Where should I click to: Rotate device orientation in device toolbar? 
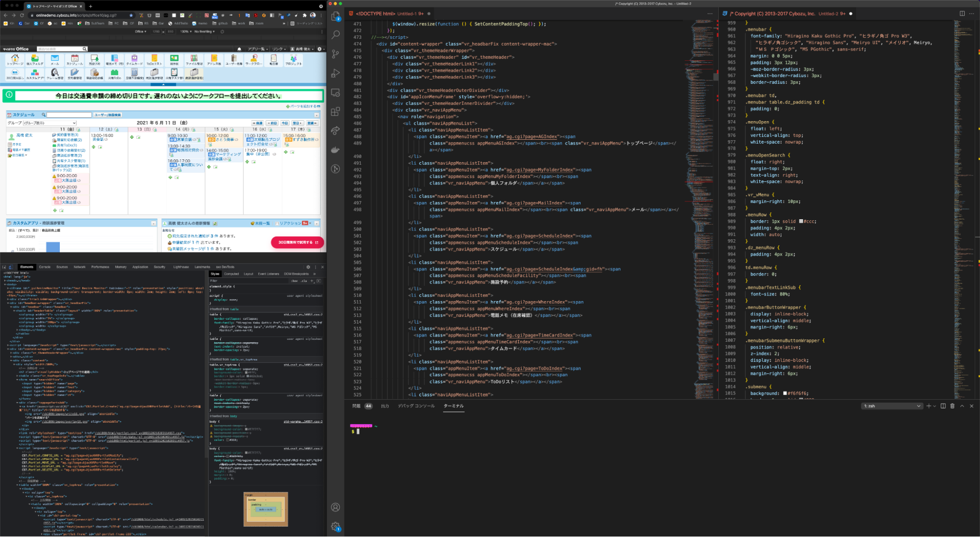coord(222,31)
